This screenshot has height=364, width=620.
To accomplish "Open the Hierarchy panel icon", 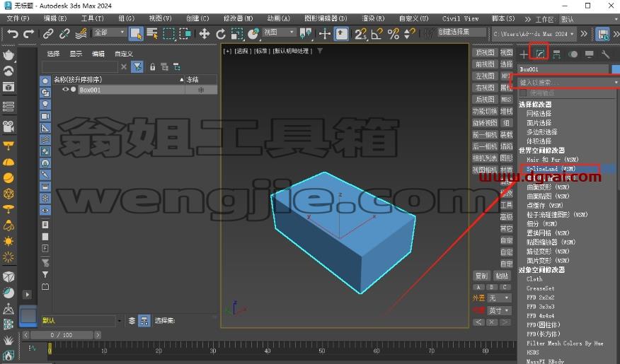I will pos(557,54).
